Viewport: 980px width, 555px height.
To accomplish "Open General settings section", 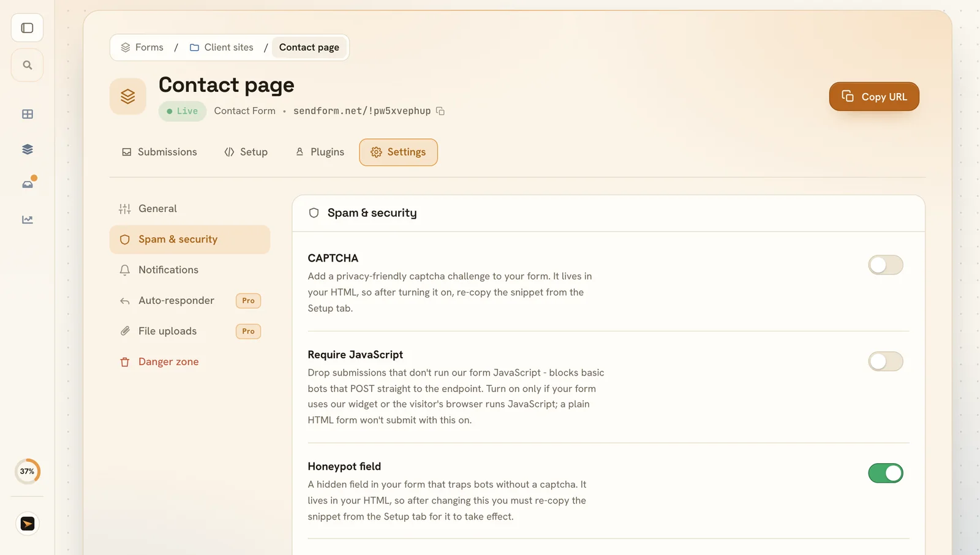I will pos(190,209).
